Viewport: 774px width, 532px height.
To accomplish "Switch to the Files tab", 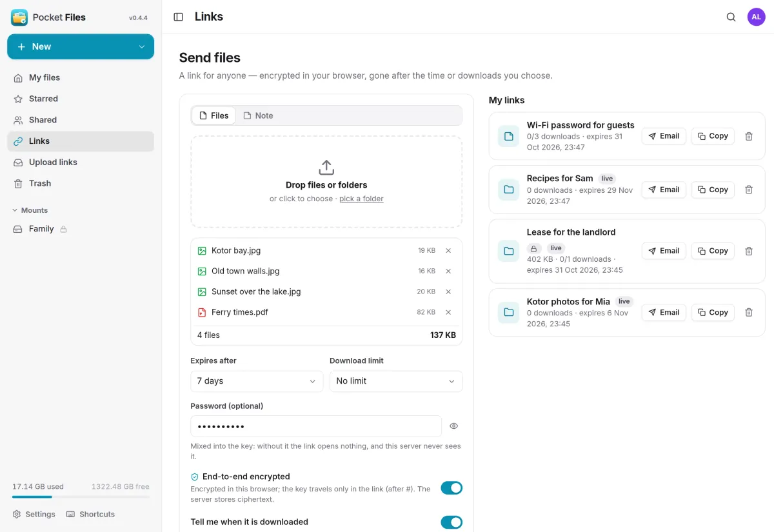I will pyautogui.click(x=213, y=115).
